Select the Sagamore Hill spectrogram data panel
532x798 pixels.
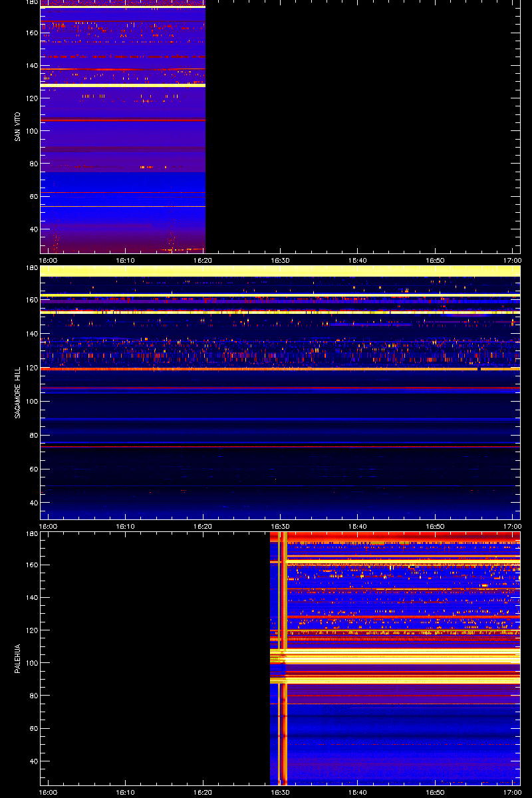pos(280,392)
